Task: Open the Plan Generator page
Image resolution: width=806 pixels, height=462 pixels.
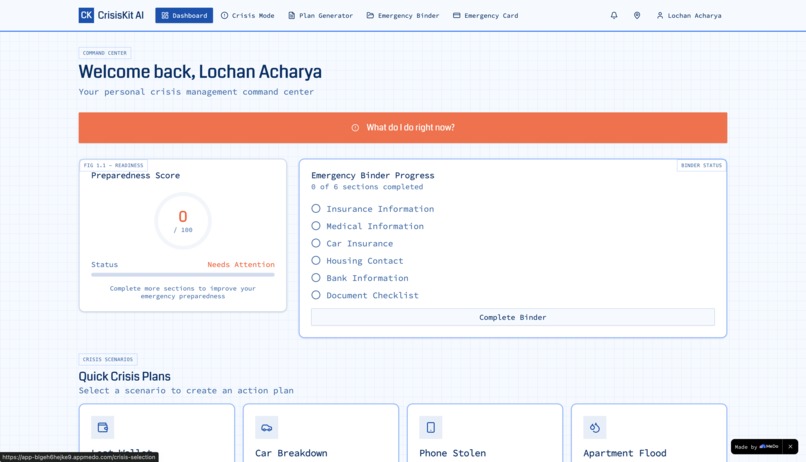Action: (320, 15)
